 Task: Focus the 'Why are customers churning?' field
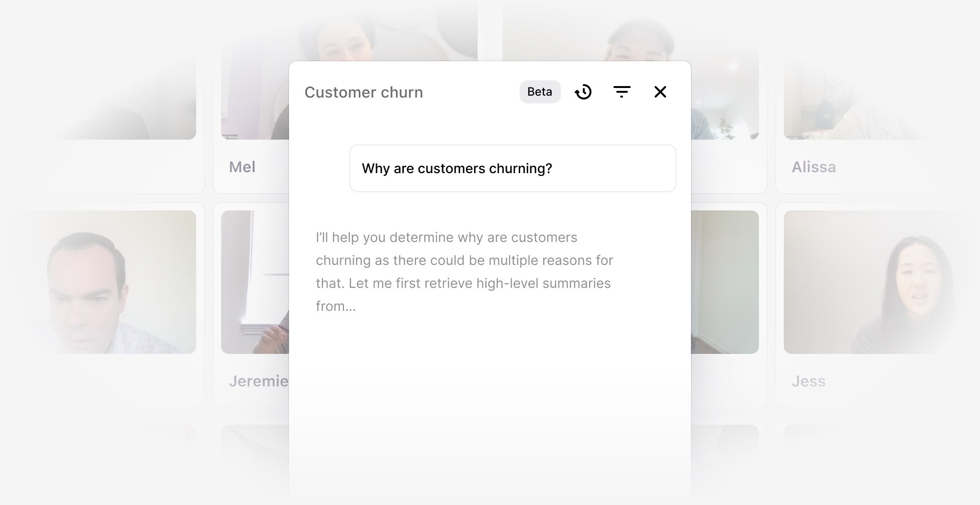pyautogui.click(x=512, y=168)
